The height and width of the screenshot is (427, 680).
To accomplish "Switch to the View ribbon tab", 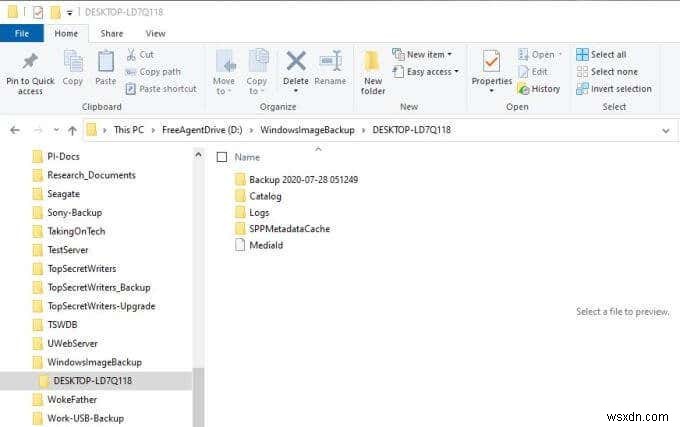I will 155,33.
